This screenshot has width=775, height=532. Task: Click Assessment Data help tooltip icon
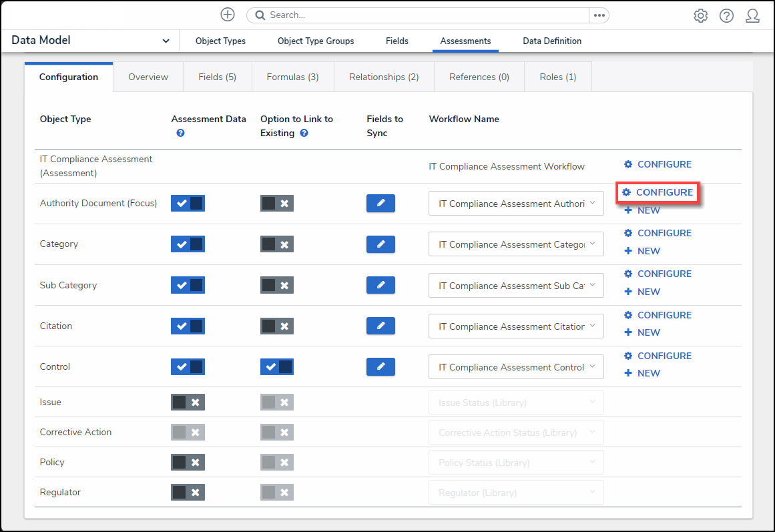[180, 133]
